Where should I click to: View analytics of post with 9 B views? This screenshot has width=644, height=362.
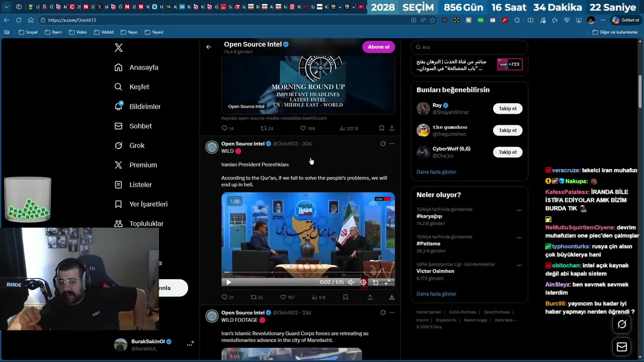[x=318, y=297]
